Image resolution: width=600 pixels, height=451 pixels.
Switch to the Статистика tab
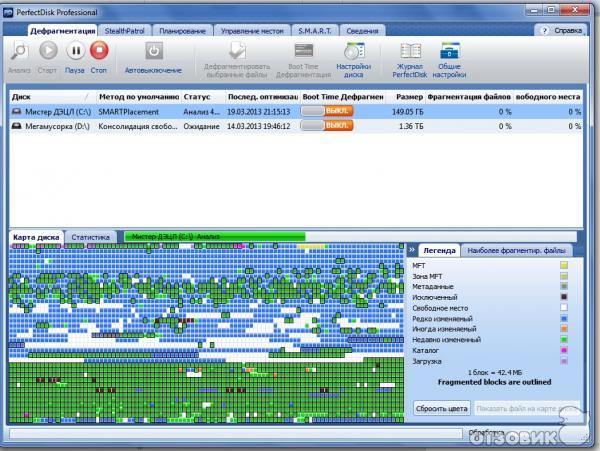click(90, 237)
